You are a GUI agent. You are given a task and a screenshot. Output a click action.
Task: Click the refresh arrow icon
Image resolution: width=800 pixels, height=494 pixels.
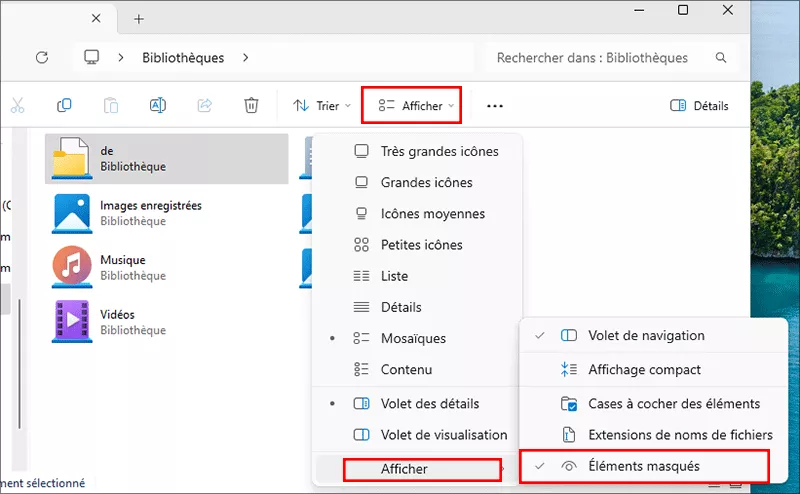click(x=42, y=58)
